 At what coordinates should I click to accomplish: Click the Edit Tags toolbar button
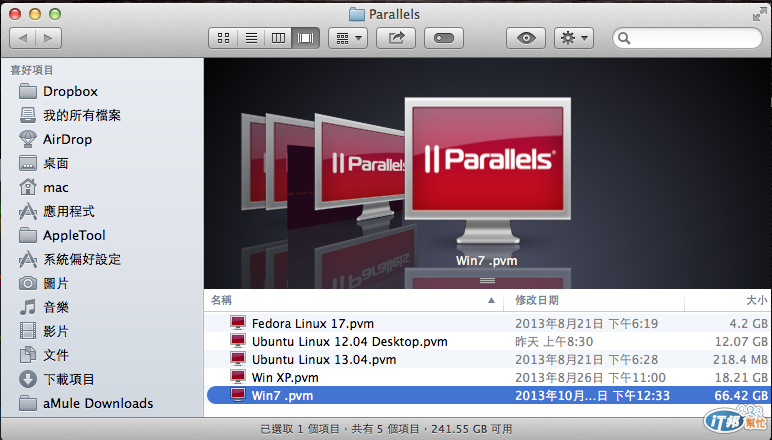click(x=444, y=38)
